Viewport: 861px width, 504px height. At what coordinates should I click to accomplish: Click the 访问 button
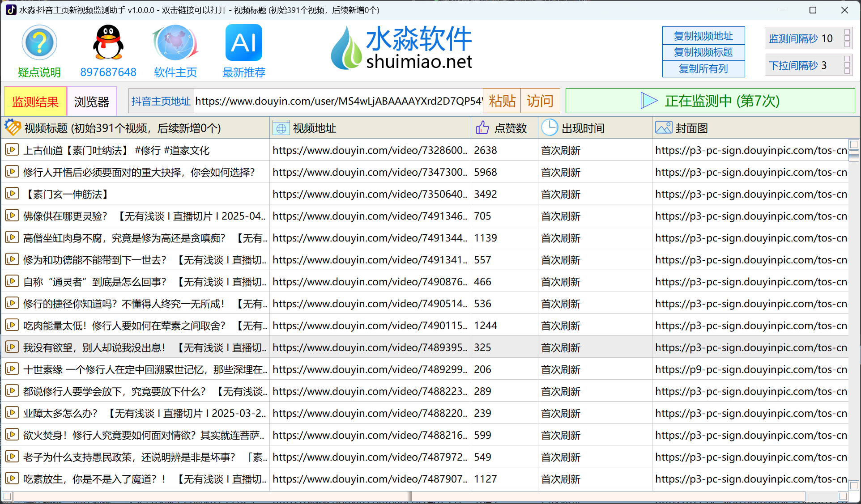[540, 101]
